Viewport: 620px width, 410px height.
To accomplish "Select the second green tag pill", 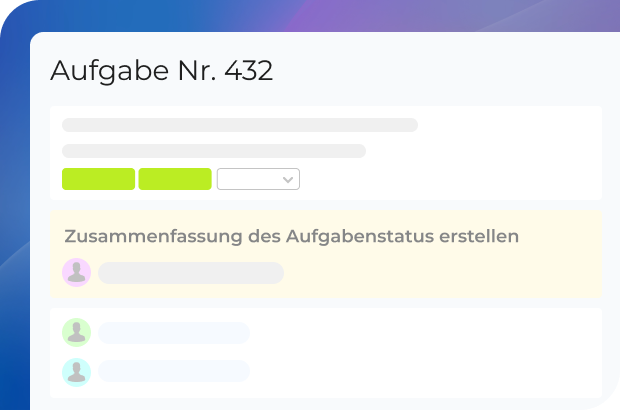I will [175, 179].
